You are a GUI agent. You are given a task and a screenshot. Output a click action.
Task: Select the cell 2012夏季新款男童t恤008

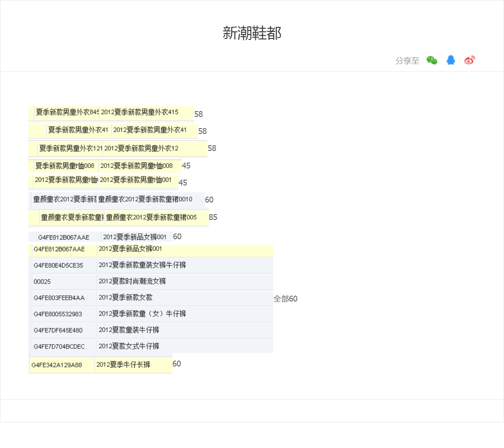[136, 166]
